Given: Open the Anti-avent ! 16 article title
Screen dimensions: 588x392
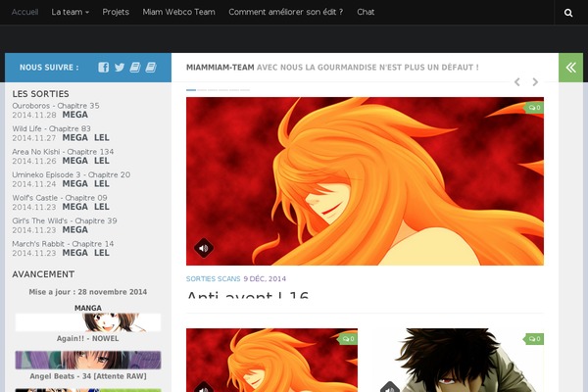Looking at the screenshot, I should tap(248, 294).
